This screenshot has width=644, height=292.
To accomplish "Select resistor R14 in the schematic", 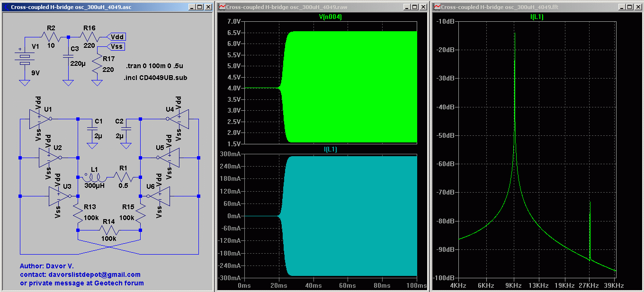I will pos(108,230).
